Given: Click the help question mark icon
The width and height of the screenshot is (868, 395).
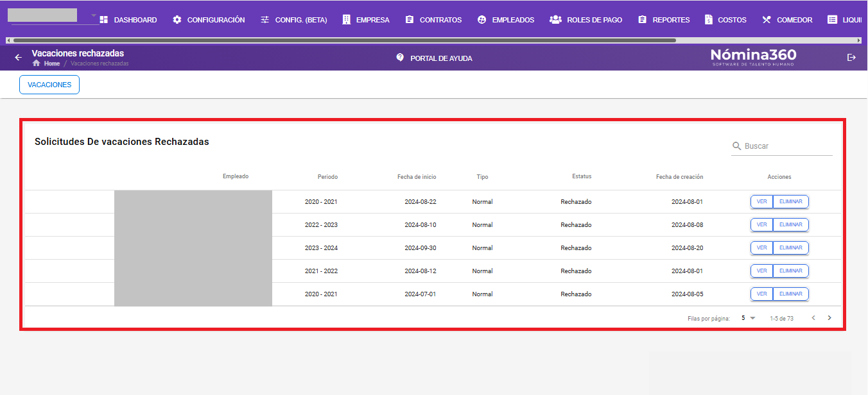Looking at the screenshot, I should tap(401, 57).
